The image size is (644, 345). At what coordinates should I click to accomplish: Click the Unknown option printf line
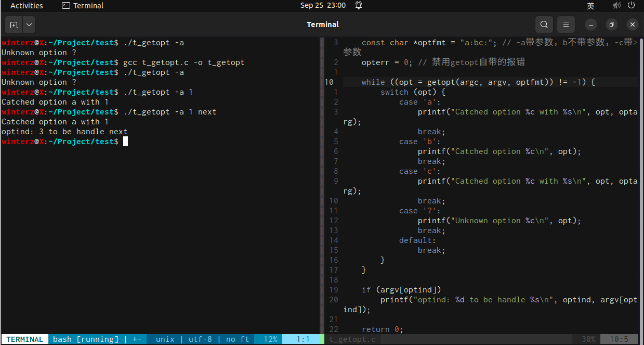[499, 221]
